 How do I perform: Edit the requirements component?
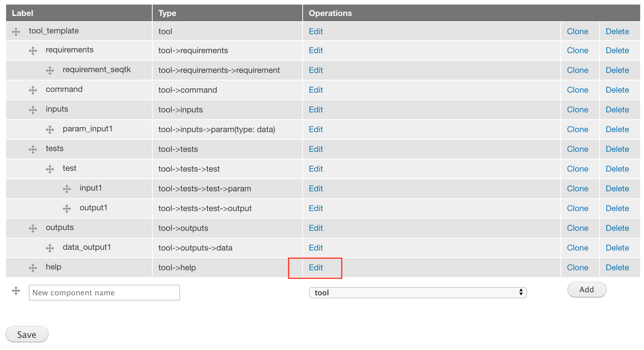click(316, 50)
